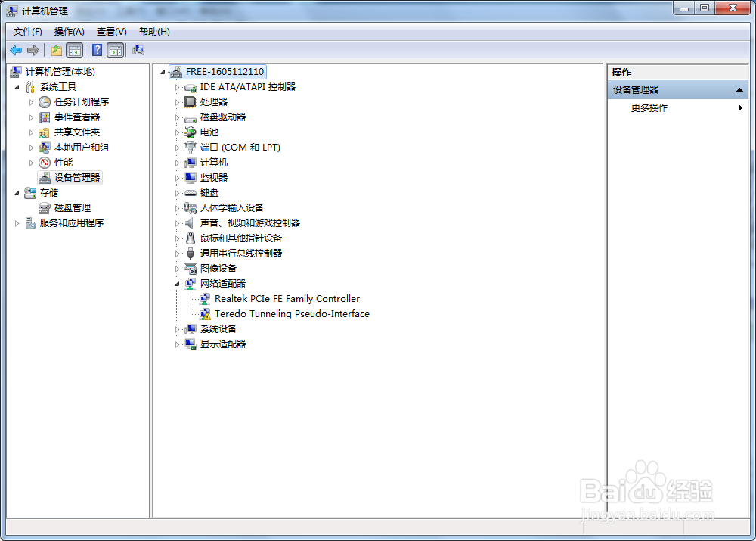Expand the 系统设备 node
The image size is (756, 541).
tap(177, 329)
